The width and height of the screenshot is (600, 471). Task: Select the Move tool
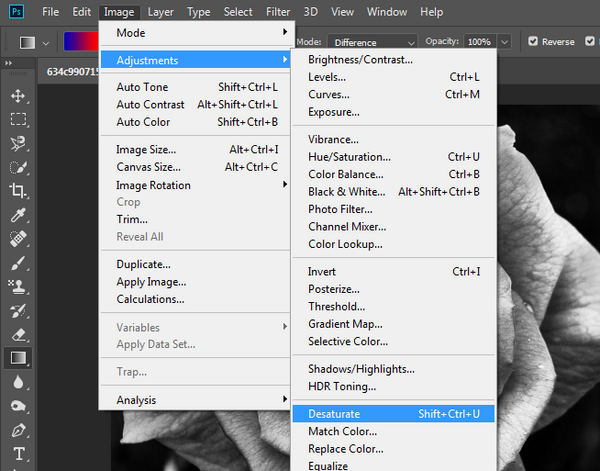[18, 96]
